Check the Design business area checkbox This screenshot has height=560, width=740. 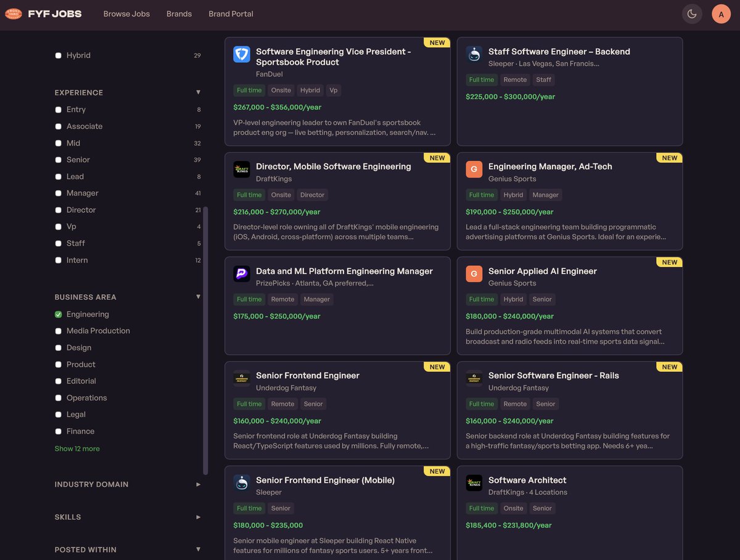pyautogui.click(x=58, y=348)
